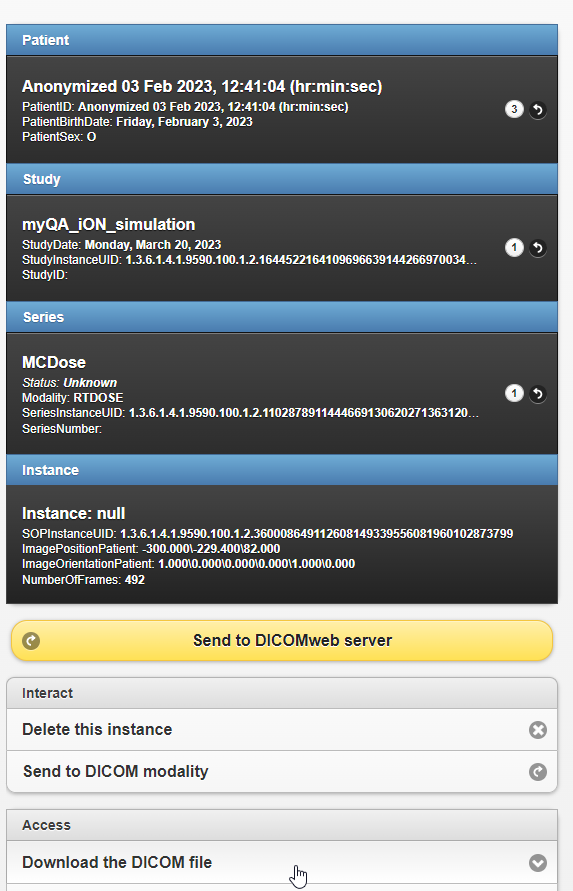Delete this instance
The width and height of the screenshot is (573, 891).
click(x=282, y=730)
